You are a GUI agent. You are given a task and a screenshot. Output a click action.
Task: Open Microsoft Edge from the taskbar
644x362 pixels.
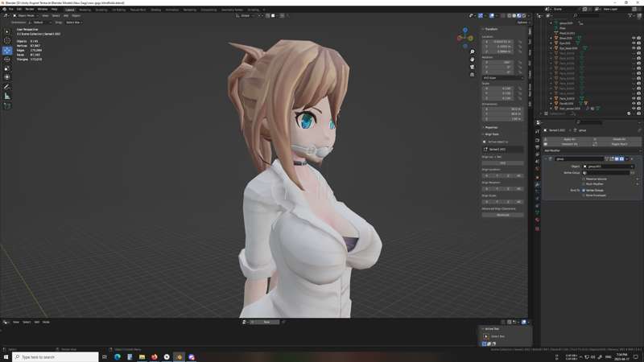click(x=118, y=357)
